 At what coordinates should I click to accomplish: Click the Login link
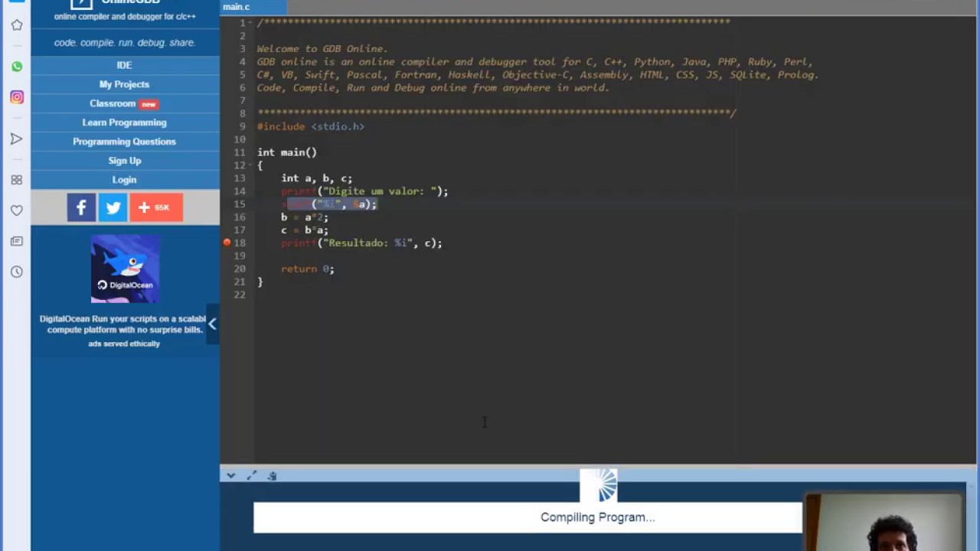[x=124, y=180]
